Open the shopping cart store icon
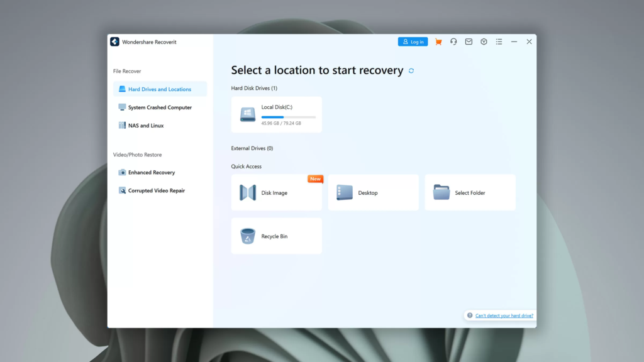This screenshot has width=644, height=362. pos(438,41)
